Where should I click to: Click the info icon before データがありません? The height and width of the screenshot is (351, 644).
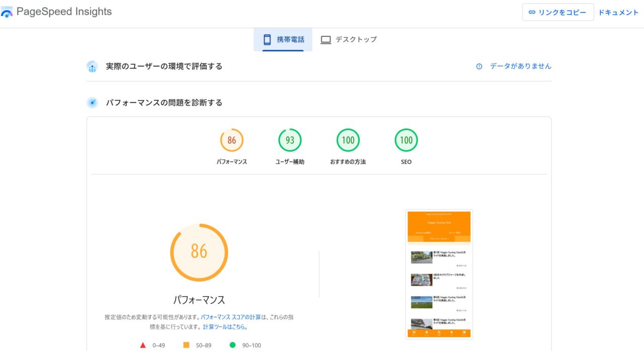479,66
